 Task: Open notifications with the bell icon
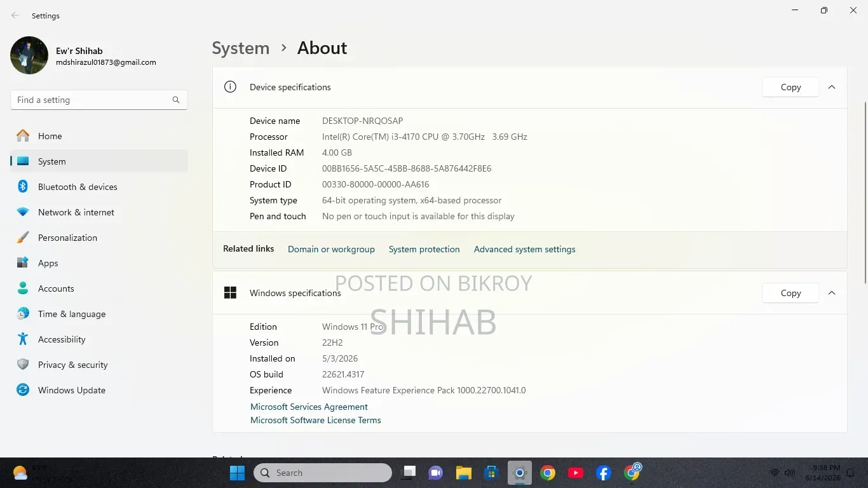tap(850, 473)
